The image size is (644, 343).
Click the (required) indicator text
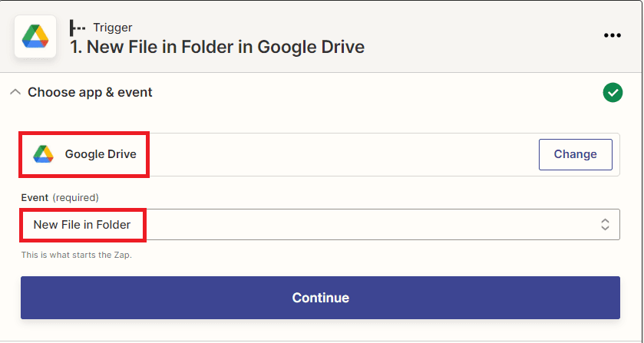tap(75, 197)
